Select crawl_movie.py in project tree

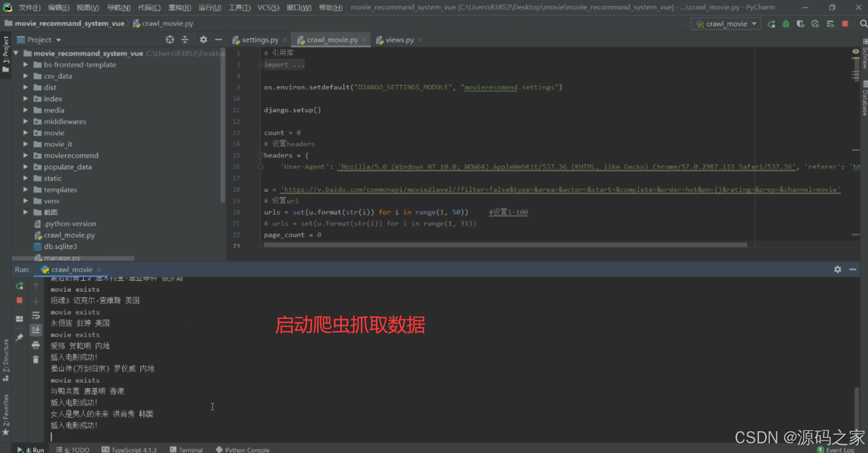click(69, 235)
